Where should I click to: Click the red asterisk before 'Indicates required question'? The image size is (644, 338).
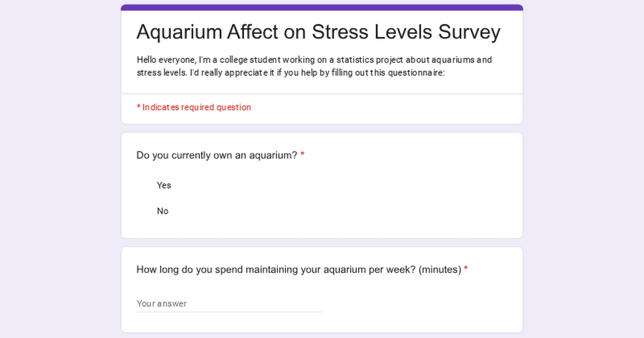[138, 107]
